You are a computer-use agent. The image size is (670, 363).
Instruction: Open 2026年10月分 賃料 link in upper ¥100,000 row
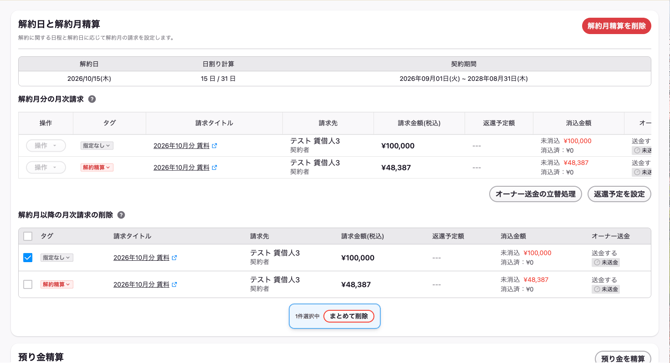click(x=181, y=146)
